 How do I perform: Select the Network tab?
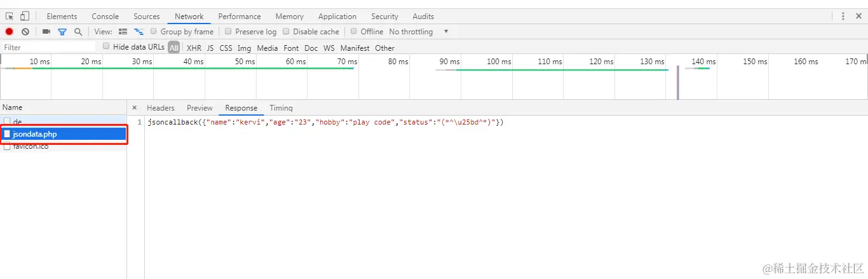pos(189,17)
